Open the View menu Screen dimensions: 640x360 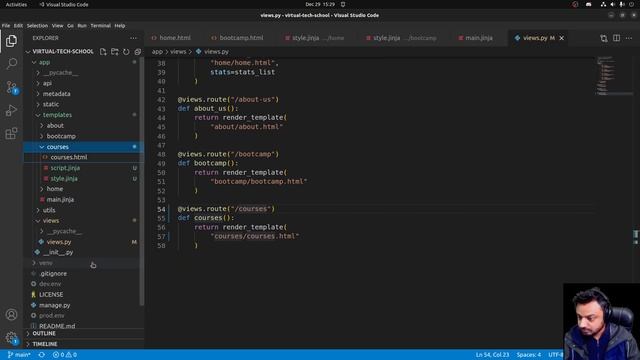click(x=57, y=25)
